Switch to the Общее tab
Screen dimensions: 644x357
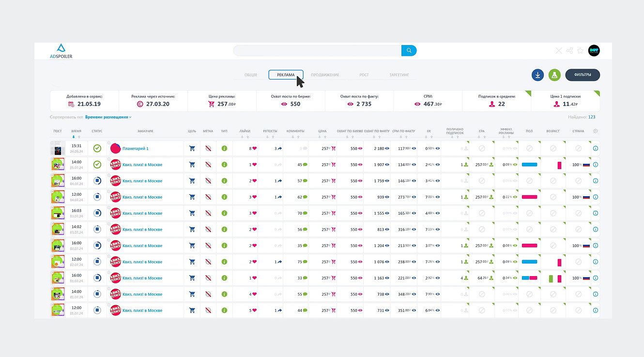pyautogui.click(x=251, y=75)
